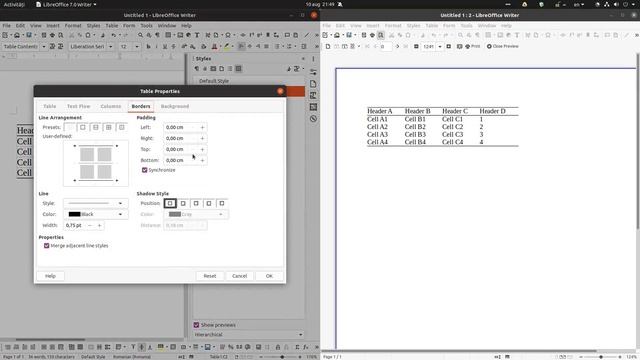Decrease the line Width value

coord(90,225)
